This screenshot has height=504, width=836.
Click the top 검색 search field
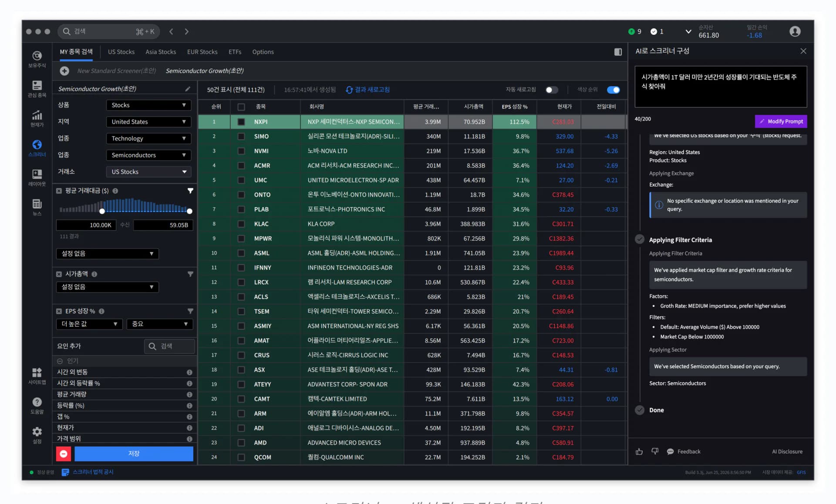click(x=109, y=31)
